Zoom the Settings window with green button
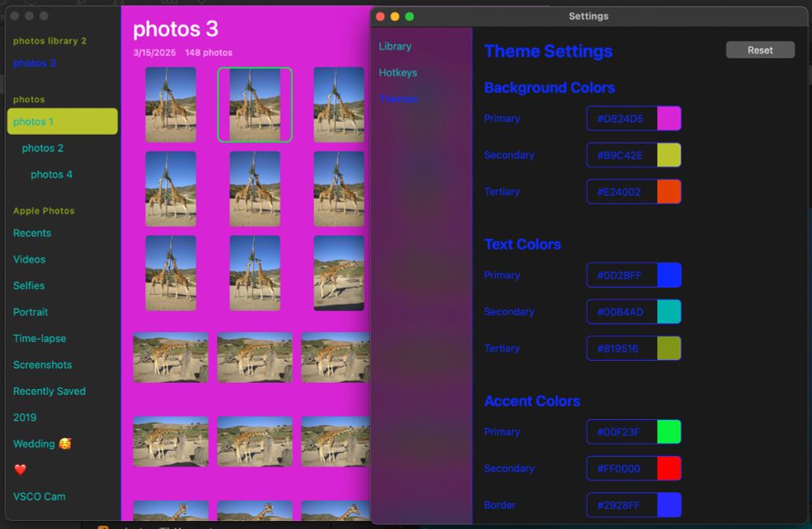The height and width of the screenshot is (529, 812). click(x=409, y=16)
